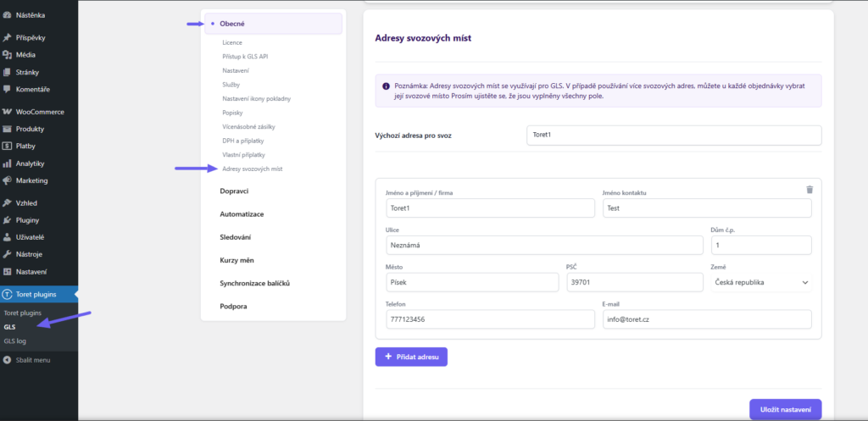Open the Licence settings link
868x421 pixels.
(x=232, y=42)
